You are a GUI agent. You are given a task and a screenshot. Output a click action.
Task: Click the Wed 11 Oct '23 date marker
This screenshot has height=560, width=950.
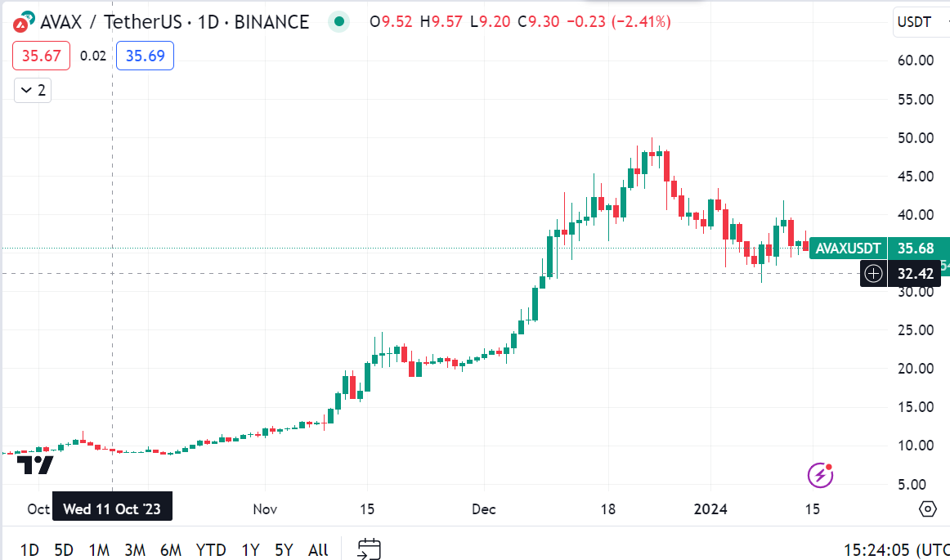coord(112,509)
